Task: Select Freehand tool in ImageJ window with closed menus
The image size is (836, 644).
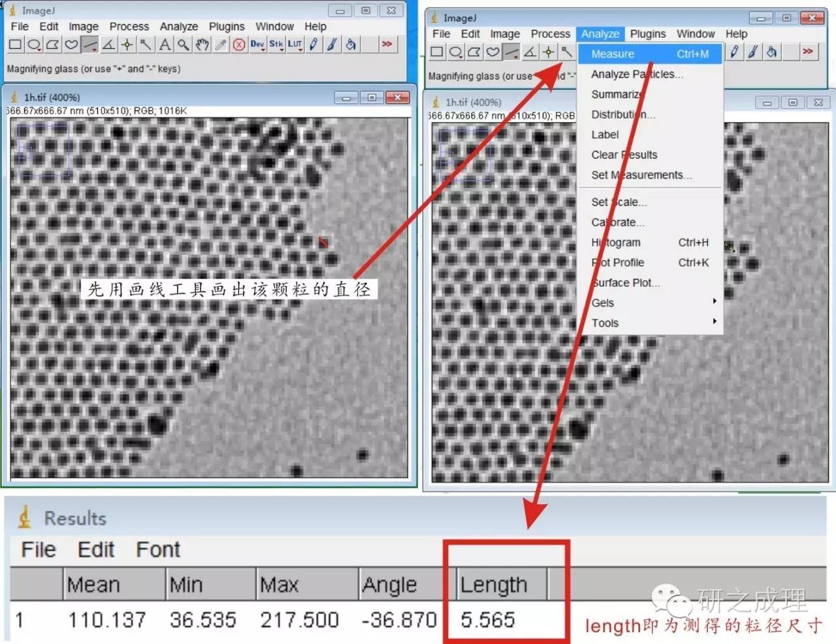Action: coord(71,44)
